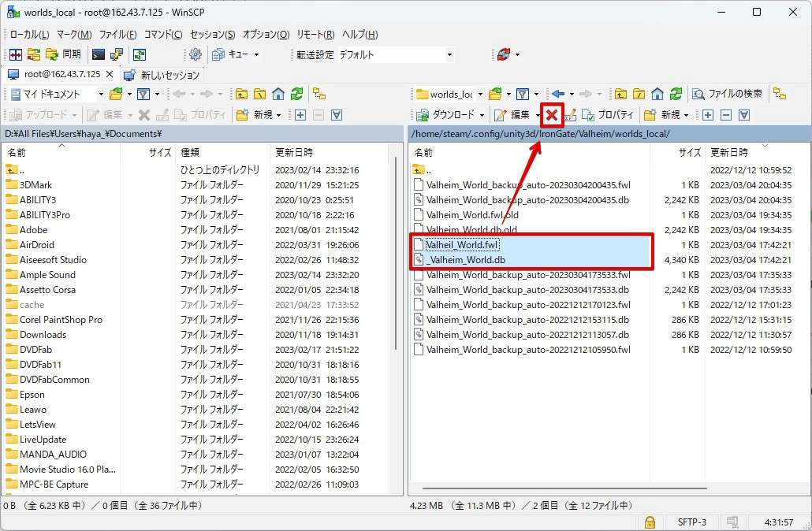Click remote panel open directory icon
The width and height of the screenshot is (812, 531).
495,95
